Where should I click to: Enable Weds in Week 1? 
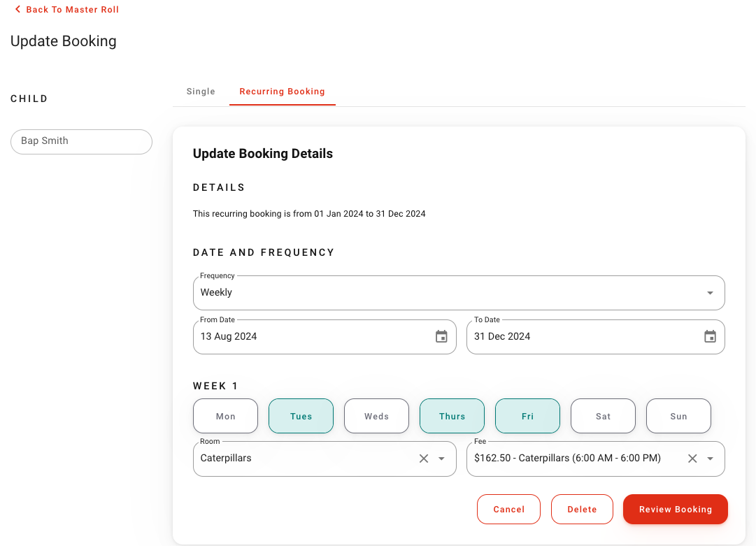(376, 416)
